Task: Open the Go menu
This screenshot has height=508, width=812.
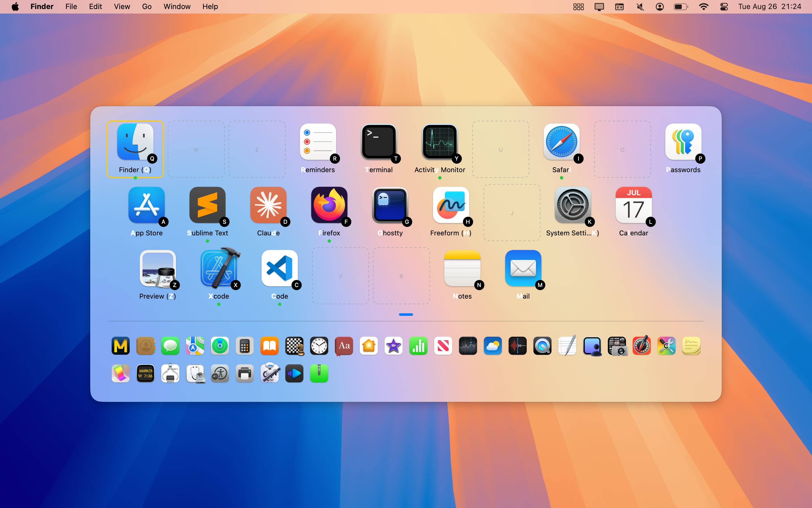Action: coord(147,6)
